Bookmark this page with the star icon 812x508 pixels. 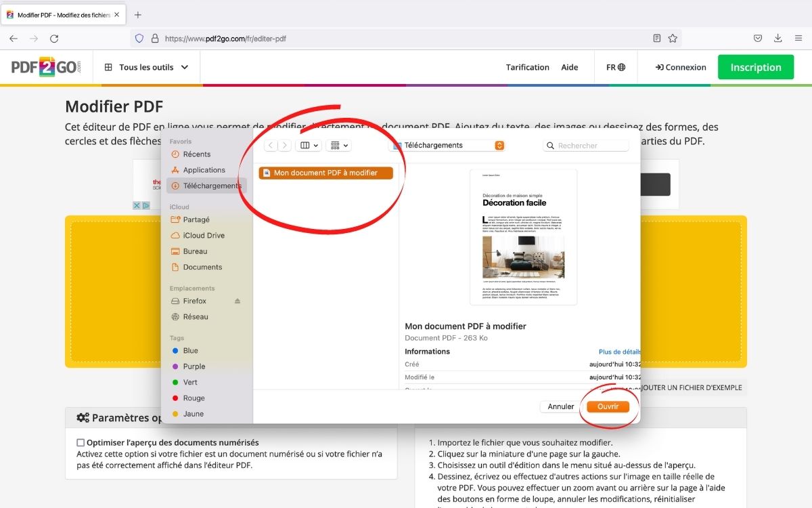673,39
